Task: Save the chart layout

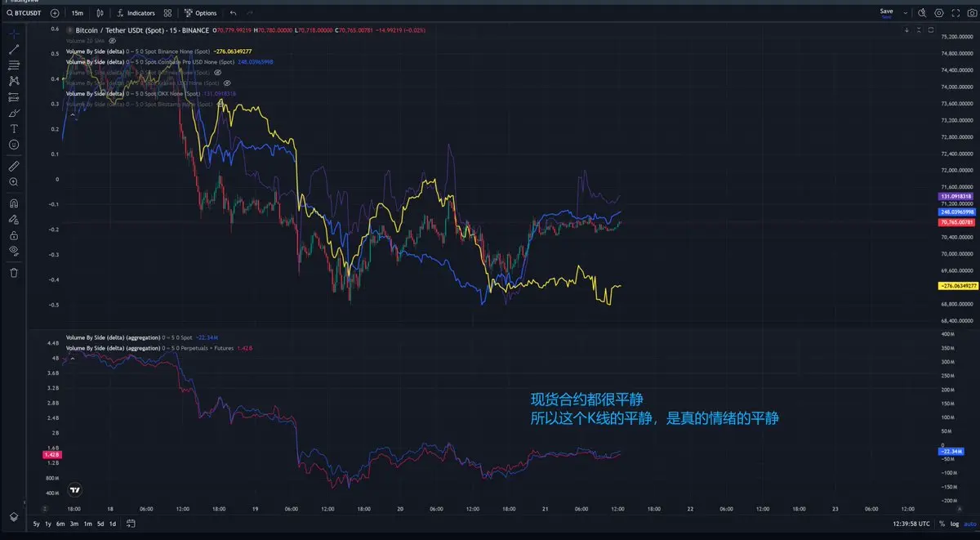Action: 886,12
